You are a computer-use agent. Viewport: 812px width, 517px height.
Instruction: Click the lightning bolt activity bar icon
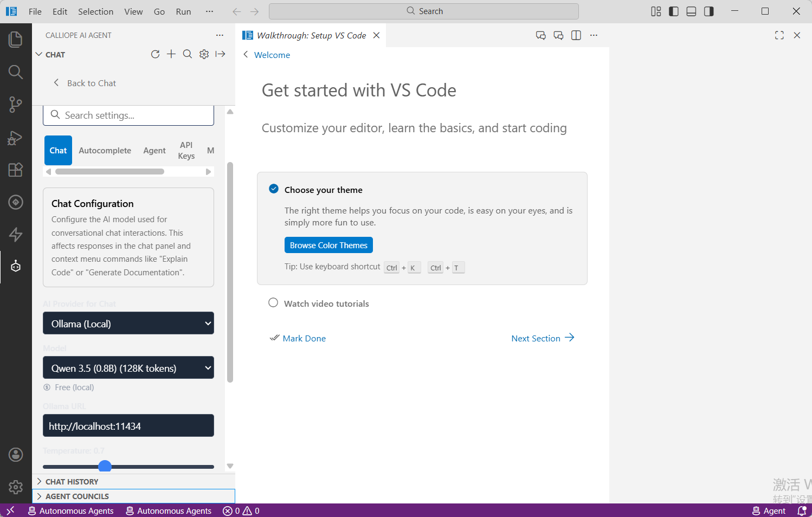16,234
